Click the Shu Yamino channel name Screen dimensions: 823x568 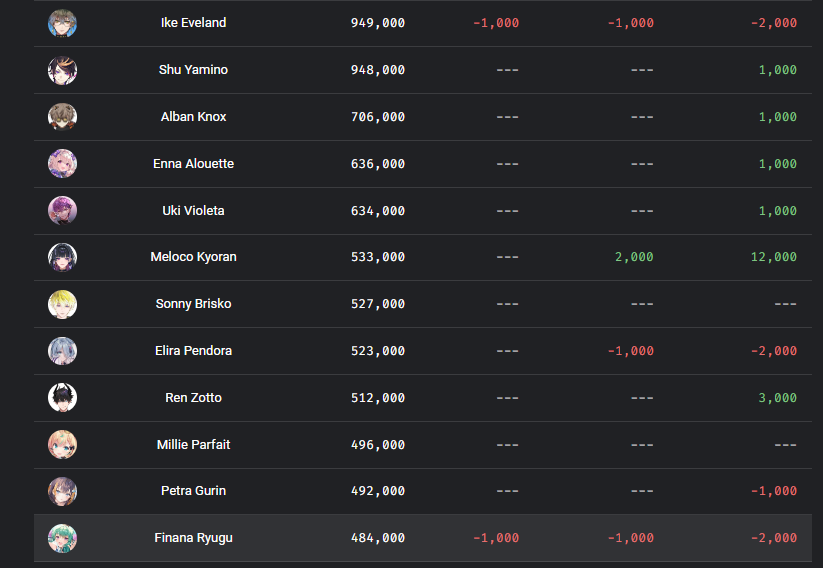(193, 70)
